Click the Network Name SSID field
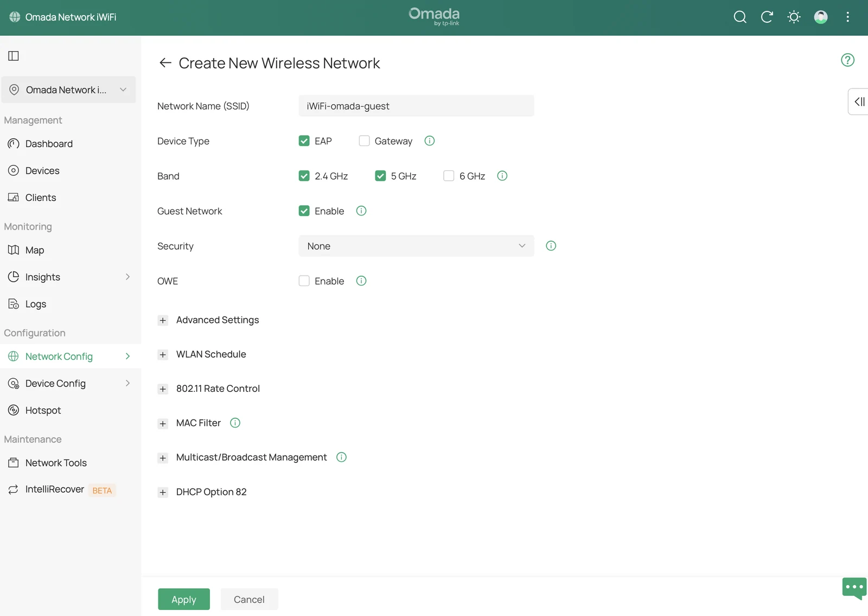The image size is (868, 616). pyautogui.click(x=416, y=106)
